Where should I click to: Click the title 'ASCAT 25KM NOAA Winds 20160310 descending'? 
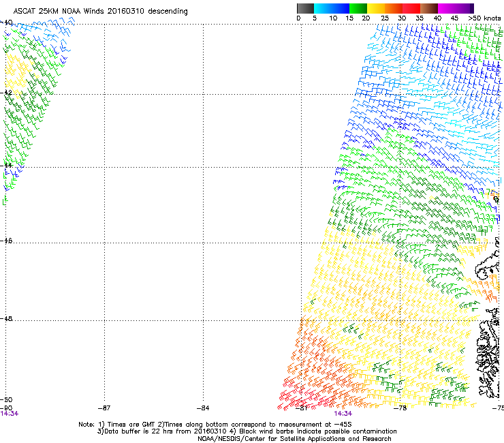click(x=101, y=11)
